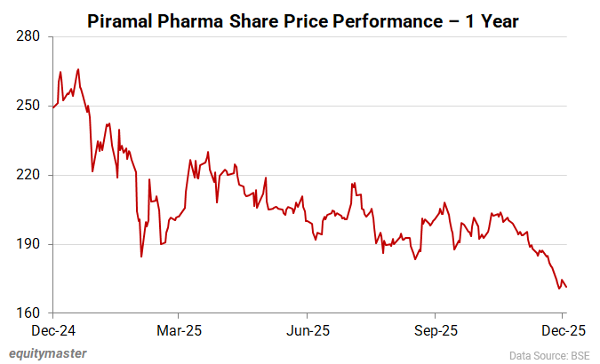Click the price line's start point at Dec-24
This screenshot has height=364, width=600.
pos(53,107)
